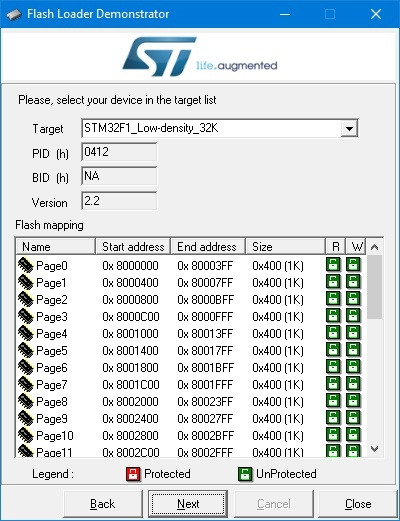Click Page6 write protection lock icon

[353, 367]
